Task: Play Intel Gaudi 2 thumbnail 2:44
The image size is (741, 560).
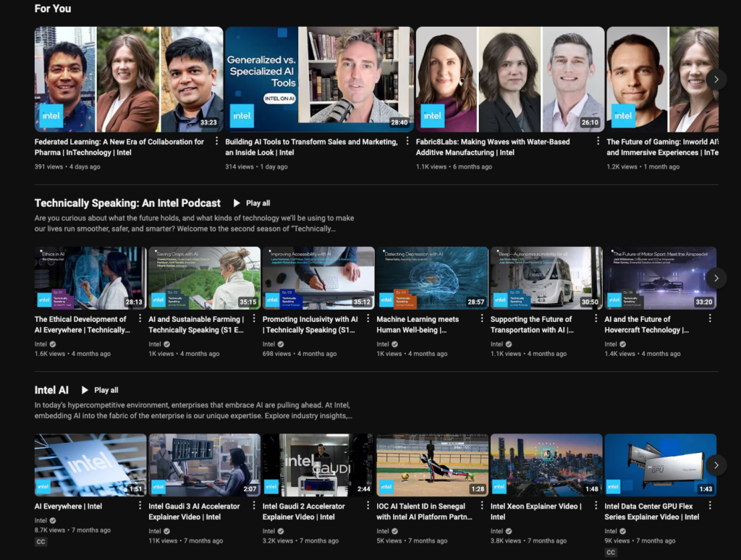Action: pyautogui.click(x=318, y=465)
